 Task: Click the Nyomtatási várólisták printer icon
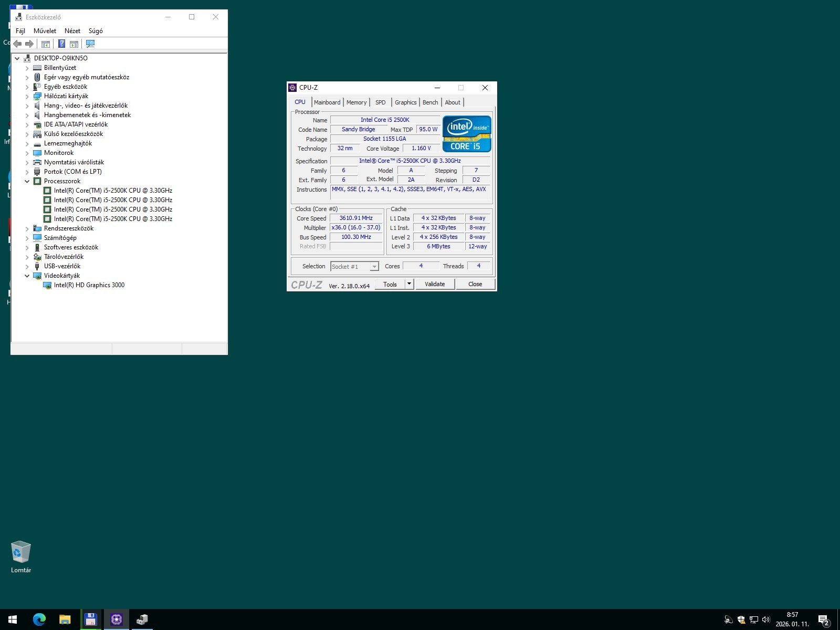click(37, 162)
